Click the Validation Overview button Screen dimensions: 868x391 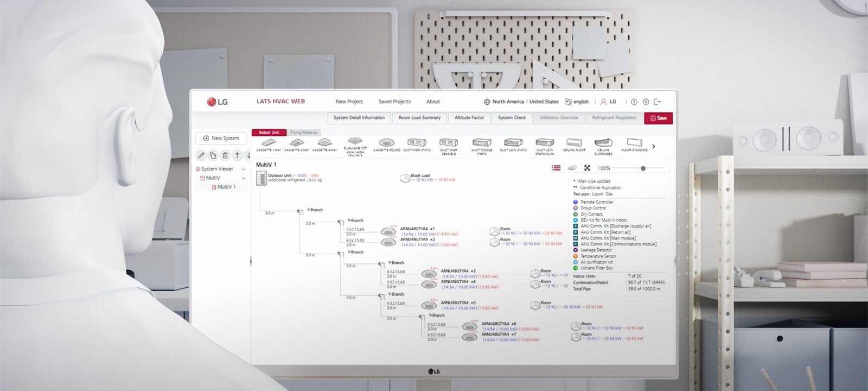(559, 118)
